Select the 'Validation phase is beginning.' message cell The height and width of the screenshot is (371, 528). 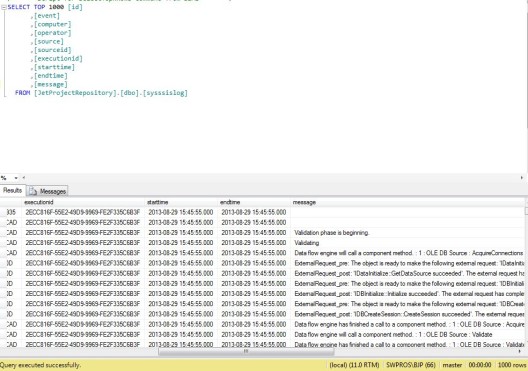(408, 233)
